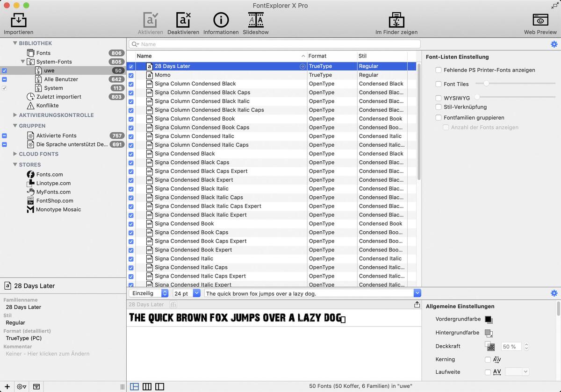The image size is (561, 392).
Task: Click the Kommentar placeholder text to edit
Action: (47, 354)
